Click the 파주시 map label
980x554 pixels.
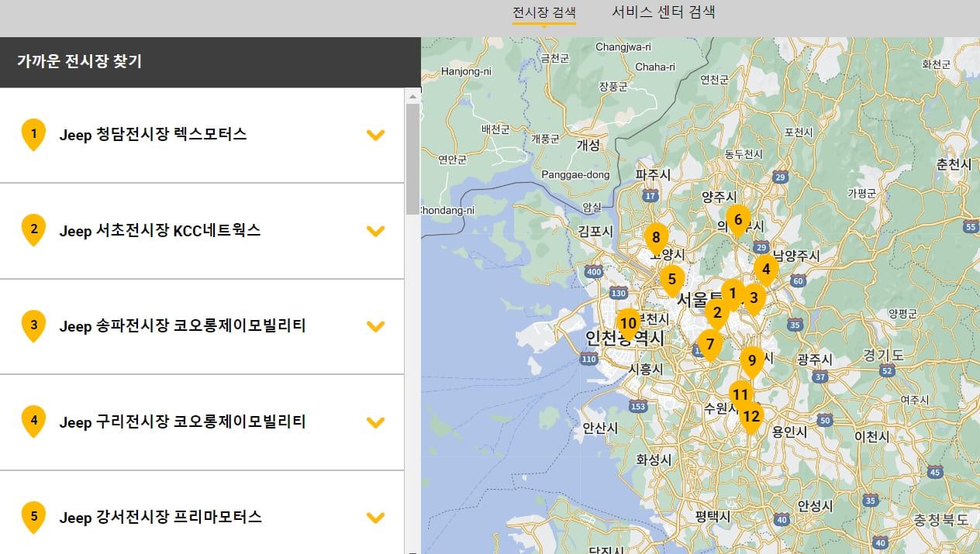[653, 175]
